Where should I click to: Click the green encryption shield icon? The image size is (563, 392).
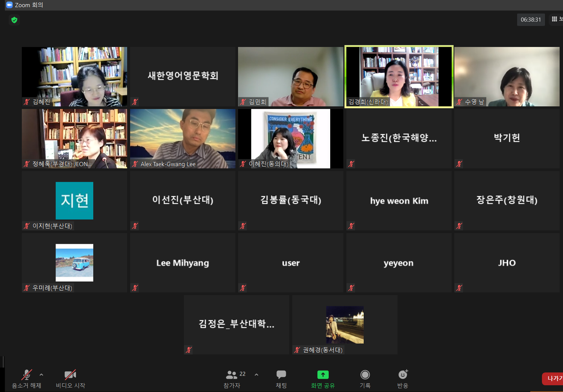click(x=14, y=20)
